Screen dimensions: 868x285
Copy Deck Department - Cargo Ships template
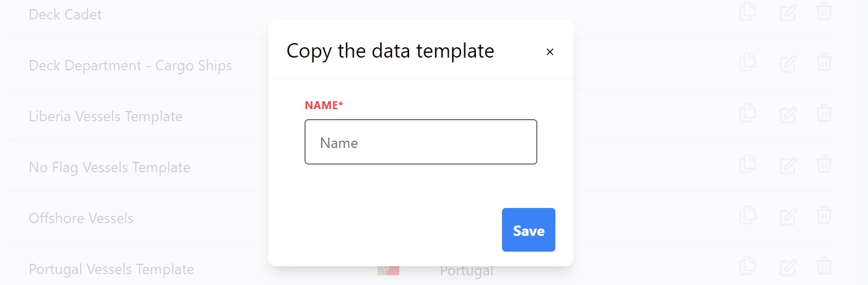(x=748, y=62)
